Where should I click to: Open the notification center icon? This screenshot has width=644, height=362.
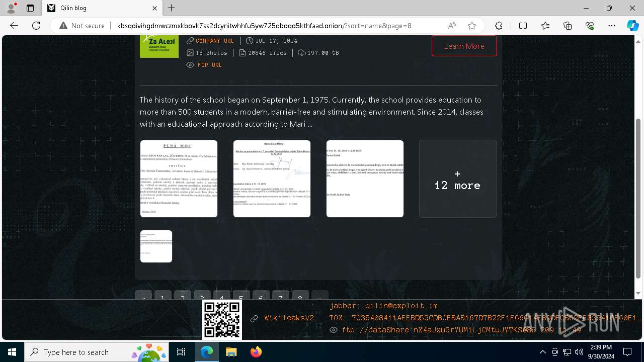click(x=627, y=352)
